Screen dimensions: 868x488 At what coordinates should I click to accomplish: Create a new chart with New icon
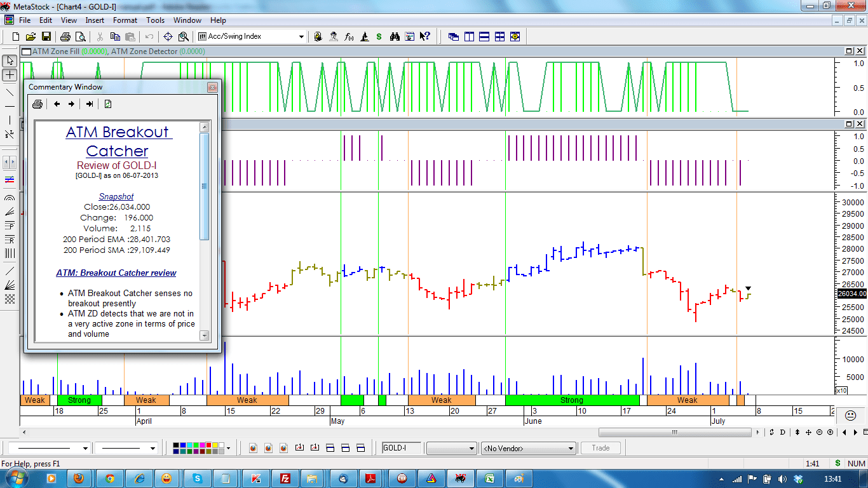point(16,37)
